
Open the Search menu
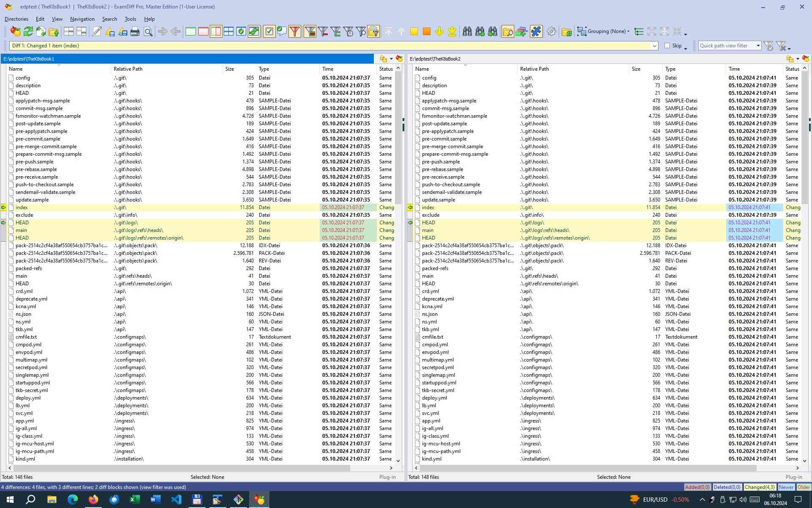pyautogui.click(x=110, y=19)
